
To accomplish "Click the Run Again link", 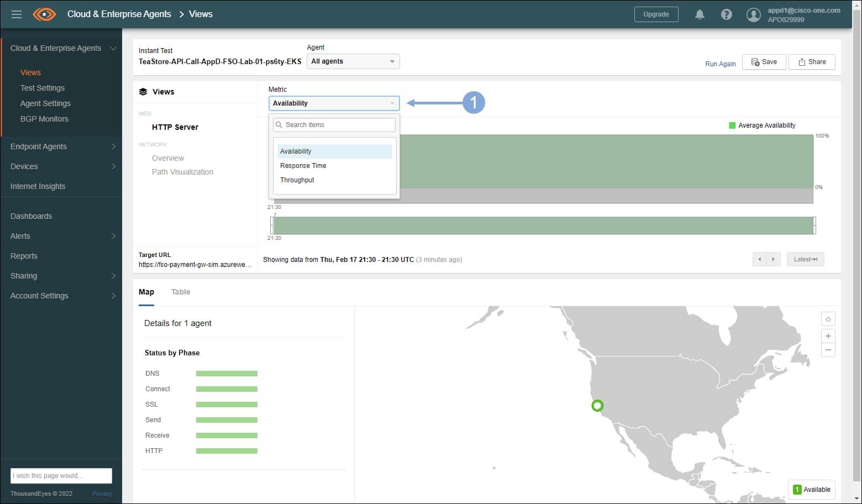I will click(x=720, y=64).
